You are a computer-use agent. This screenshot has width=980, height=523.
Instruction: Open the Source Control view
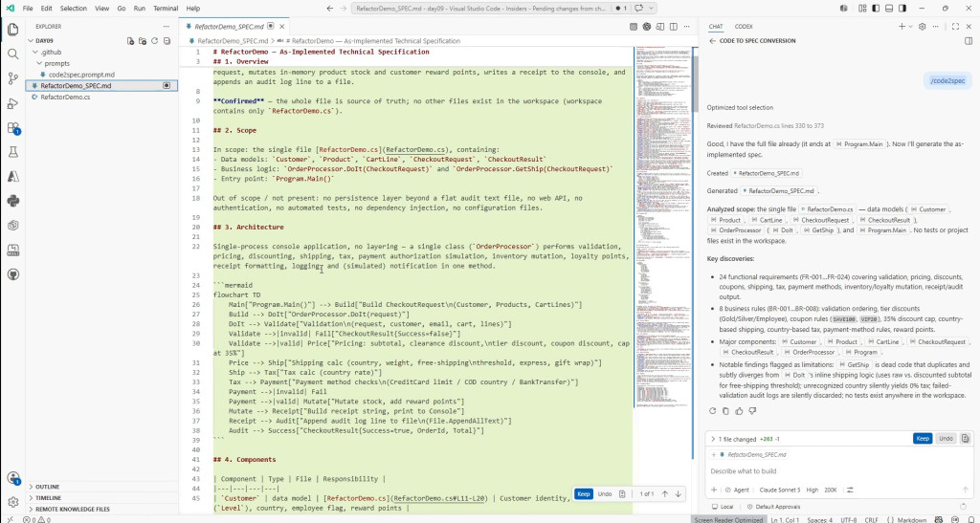tap(13, 78)
